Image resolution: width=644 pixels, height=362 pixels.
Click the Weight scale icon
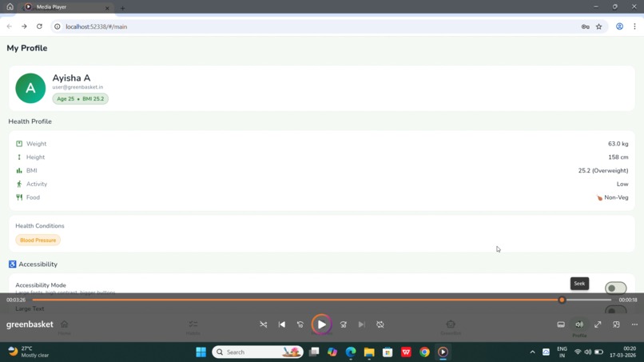click(19, 143)
